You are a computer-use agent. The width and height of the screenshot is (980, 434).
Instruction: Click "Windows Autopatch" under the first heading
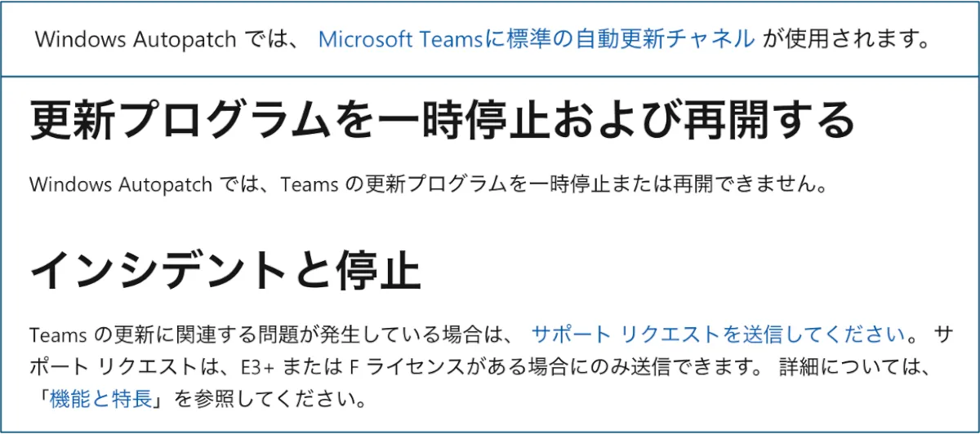coord(121,184)
